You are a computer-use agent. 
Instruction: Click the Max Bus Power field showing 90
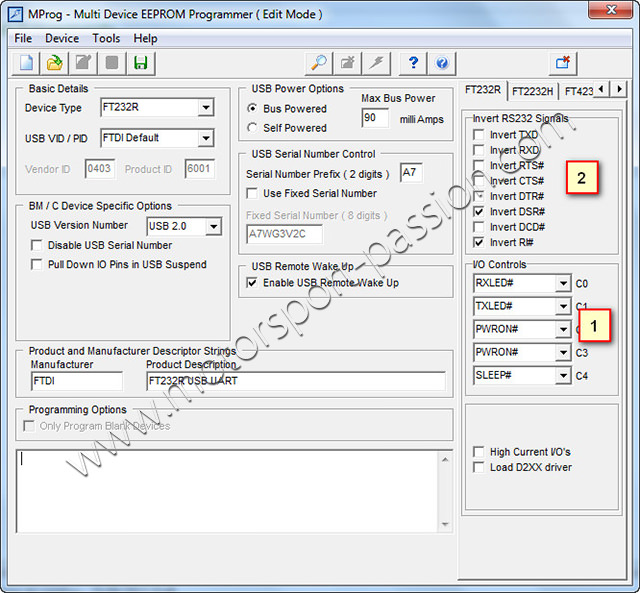(375, 118)
